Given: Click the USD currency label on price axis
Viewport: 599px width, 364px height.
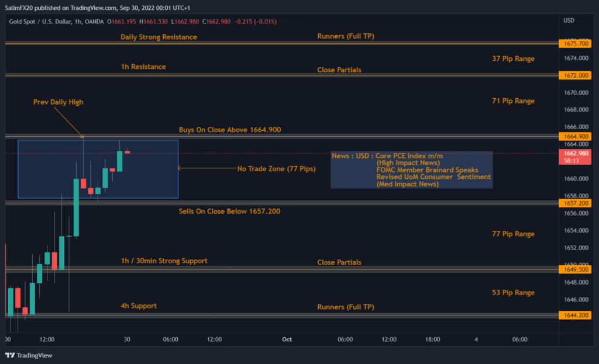Looking at the screenshot, I should [568, 21].
